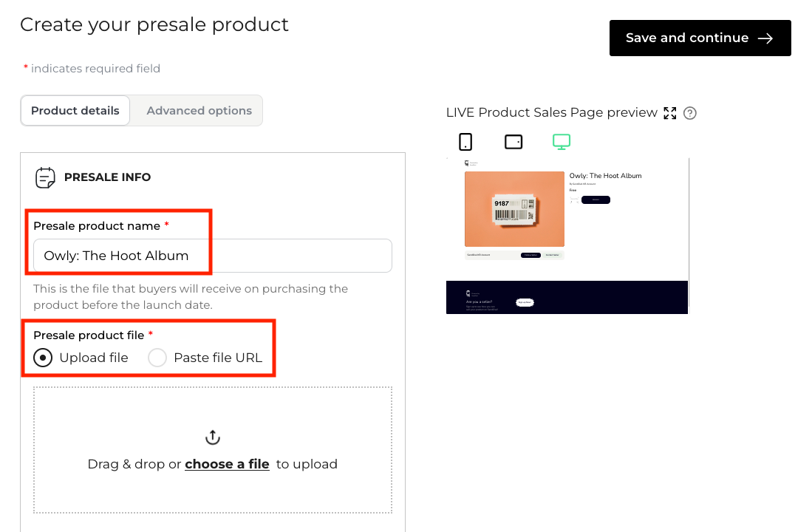Open the Product details tab

click(x=75, y=111)
